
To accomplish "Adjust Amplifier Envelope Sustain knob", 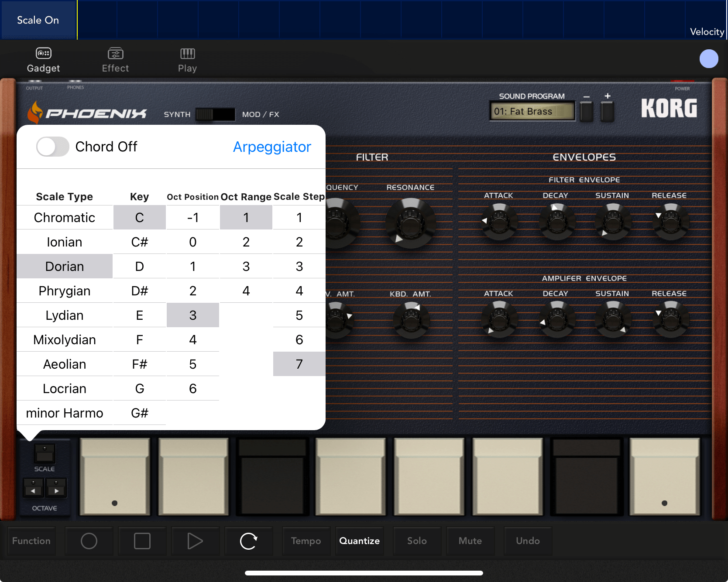I will (x=613, y=320).
